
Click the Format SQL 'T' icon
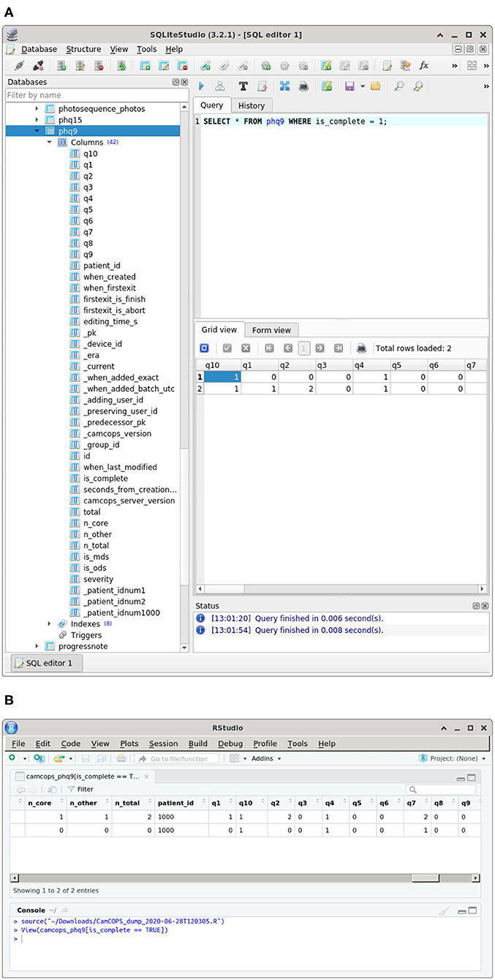(243, 86)
